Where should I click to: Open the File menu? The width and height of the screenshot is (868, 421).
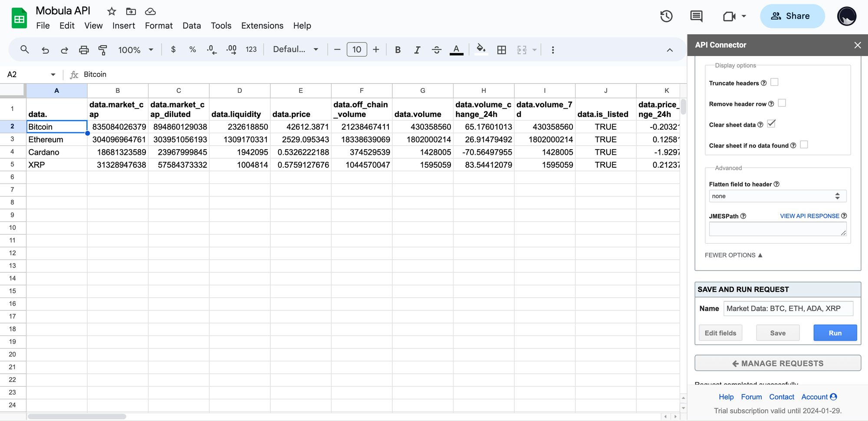click(x=43, y=26)
